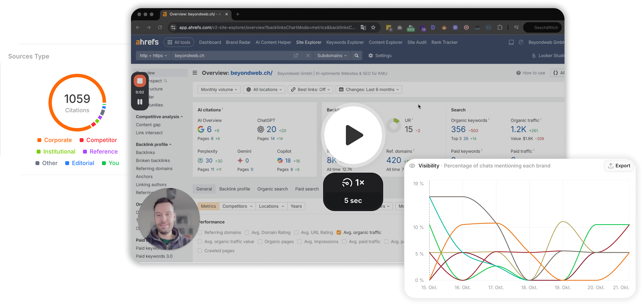Enable the Avg. Impressions checkbox
Image resolution: width=644 pixels, height=306 pixels.
pos(299,242)
